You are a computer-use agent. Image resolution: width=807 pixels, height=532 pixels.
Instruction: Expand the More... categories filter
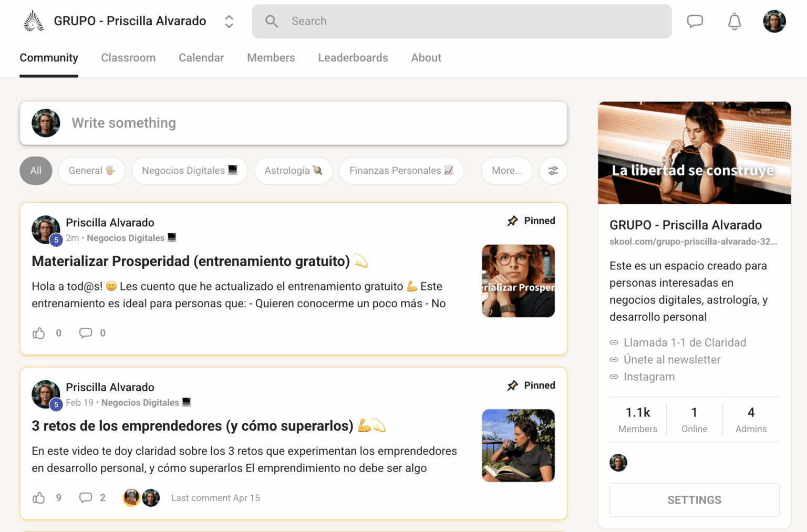pos(506,171)
